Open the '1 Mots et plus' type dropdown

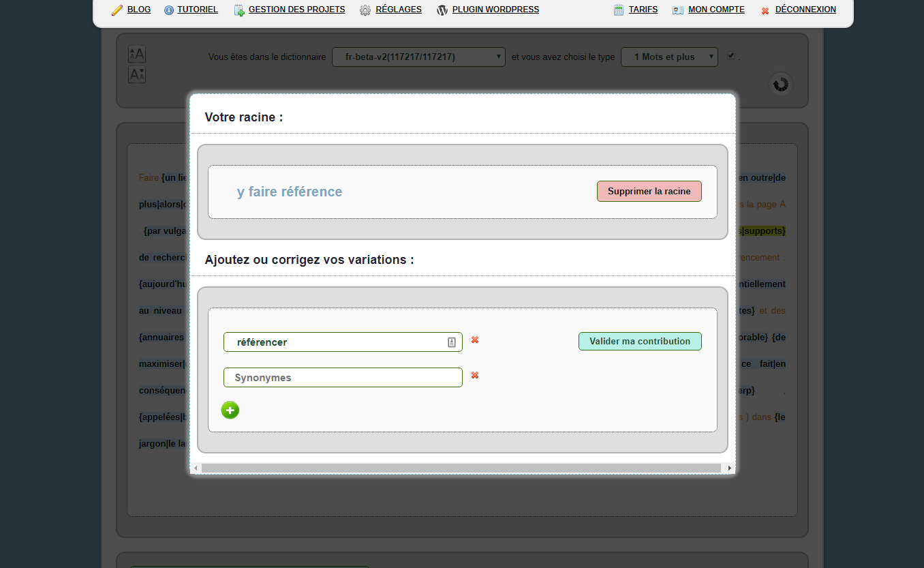669,57
